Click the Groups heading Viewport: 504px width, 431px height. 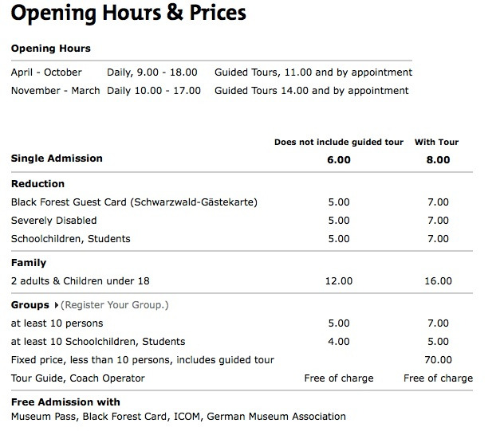click(30, 305)
